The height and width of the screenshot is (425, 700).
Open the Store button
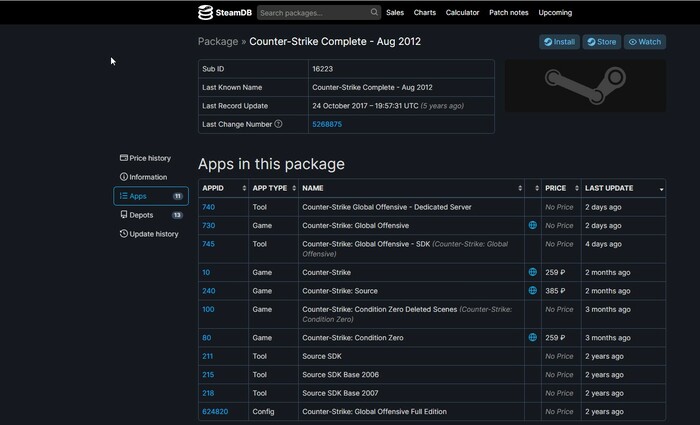601,42
